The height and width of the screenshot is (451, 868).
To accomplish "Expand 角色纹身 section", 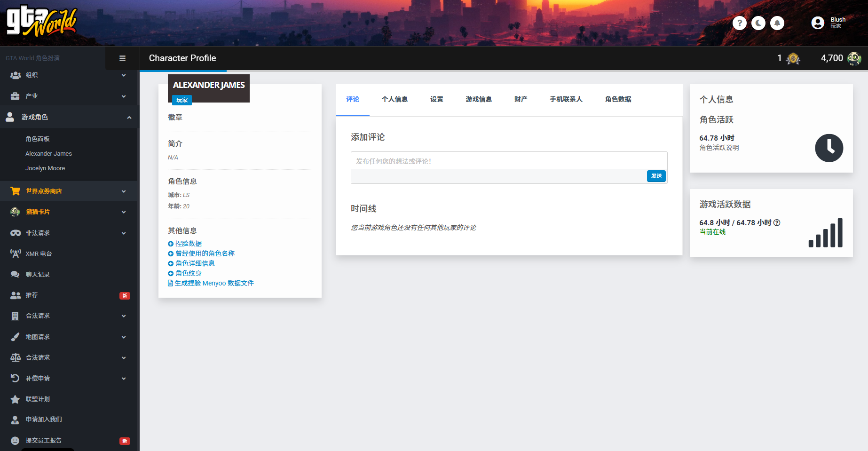I will (185, 273).
